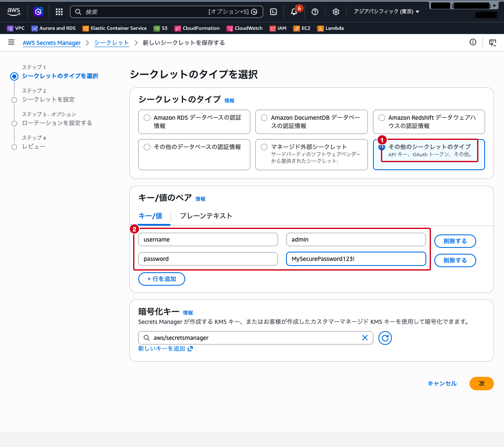504x447 pixels.
Task: Open the EC2 bookmark shortcut
Action: click(x=302, y=28)
